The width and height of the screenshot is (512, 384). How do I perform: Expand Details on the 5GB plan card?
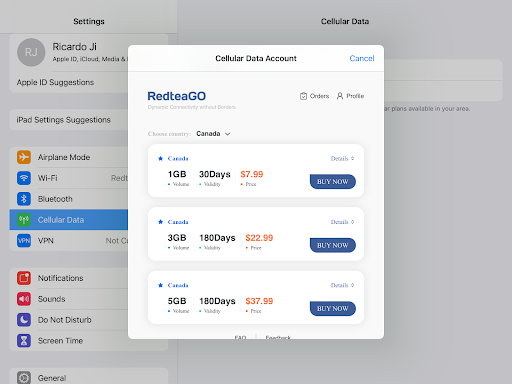(x=342, y=285)
